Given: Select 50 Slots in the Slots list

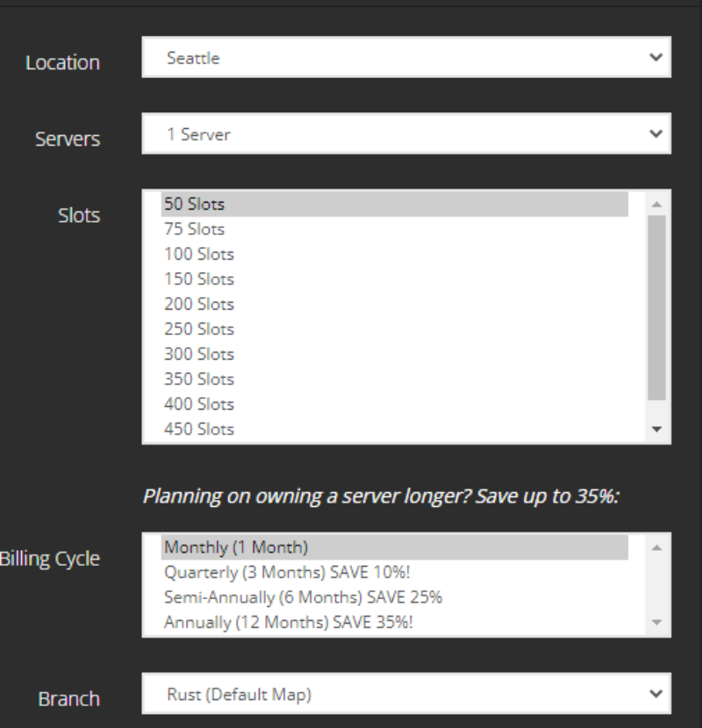Looking at the screenshot, I should pos(395,204).
